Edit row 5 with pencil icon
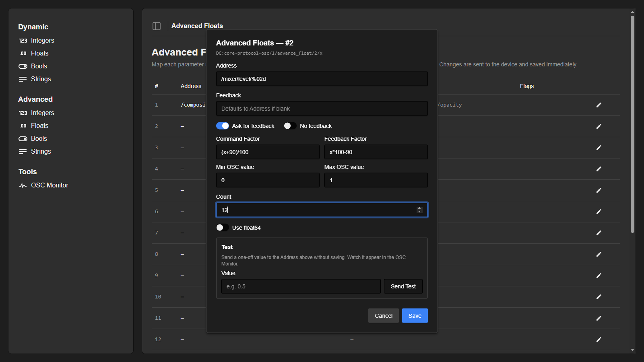Viewport: 644px width, 362px height. [599, 190]
